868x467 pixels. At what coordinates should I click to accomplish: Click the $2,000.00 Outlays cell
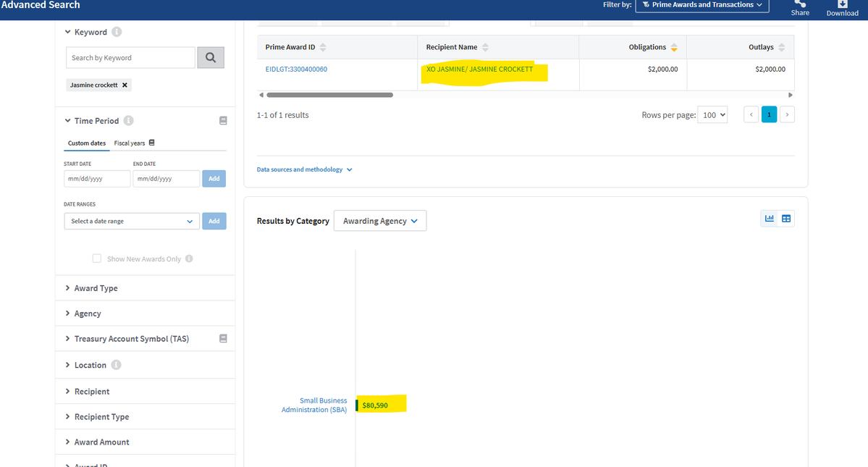pos(770,70)
